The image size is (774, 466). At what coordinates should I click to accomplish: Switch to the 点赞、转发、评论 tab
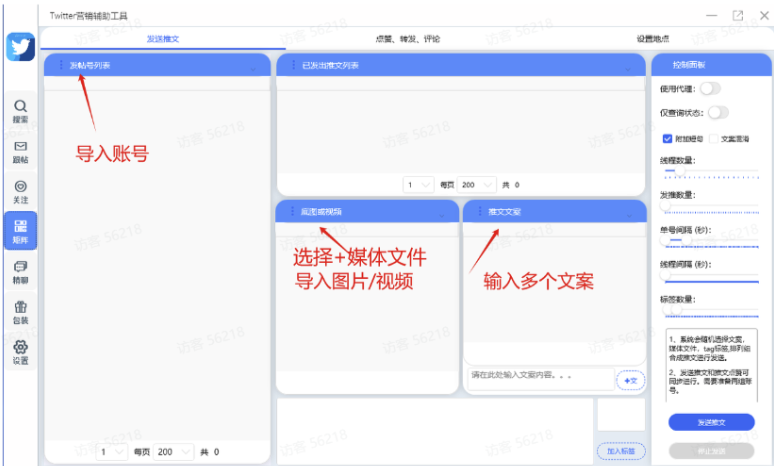[408, 39]
